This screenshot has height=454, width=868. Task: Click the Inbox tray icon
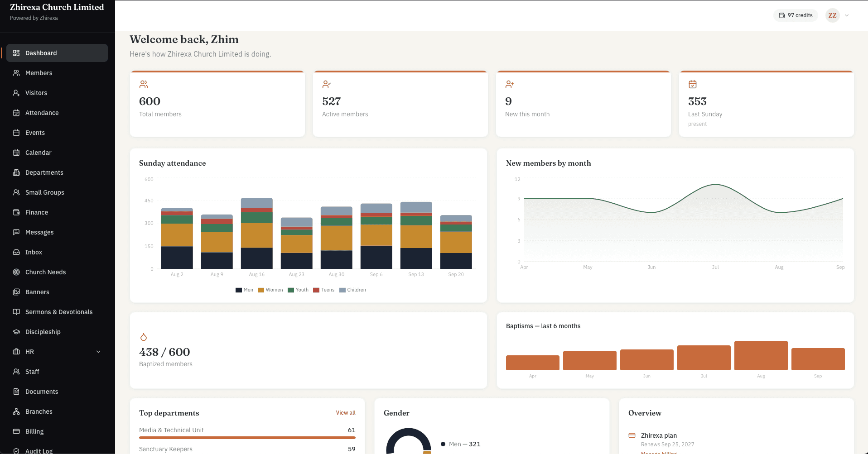click(16, 252)
